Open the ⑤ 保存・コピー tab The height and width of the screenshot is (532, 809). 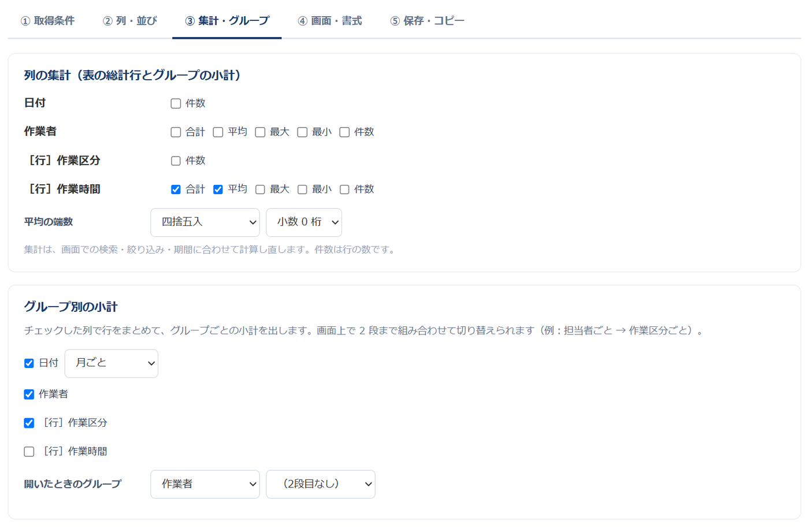(428, 21)
